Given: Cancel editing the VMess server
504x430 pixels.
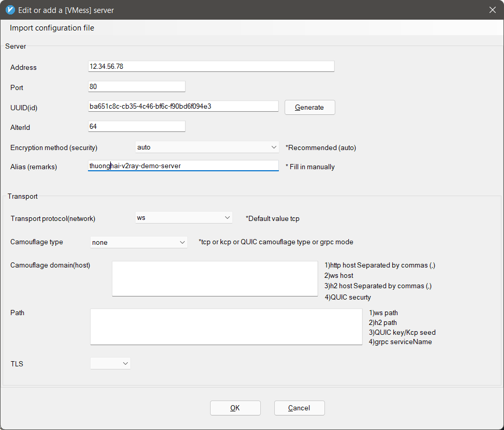Looking at the screenshot, I should pyautogui.click(x=299, y=408).
